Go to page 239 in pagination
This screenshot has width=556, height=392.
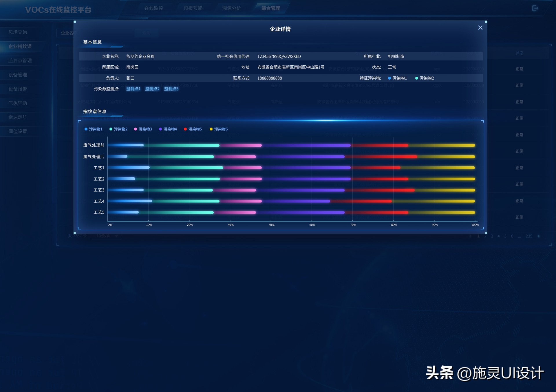pos(529,236)
